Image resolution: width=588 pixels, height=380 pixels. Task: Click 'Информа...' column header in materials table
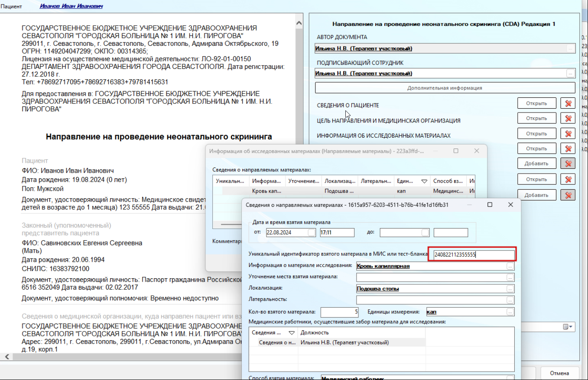[267, 182]
